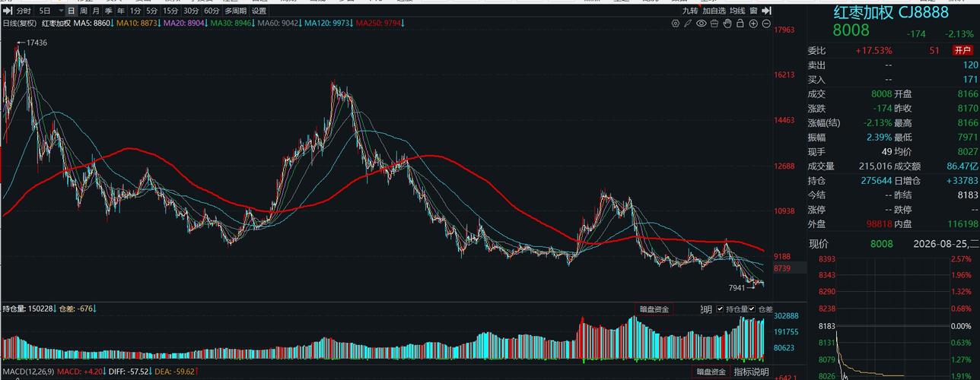980x380 pixels.
Task: Toggle the 均线 moving average button
Action: click(737, 11)
